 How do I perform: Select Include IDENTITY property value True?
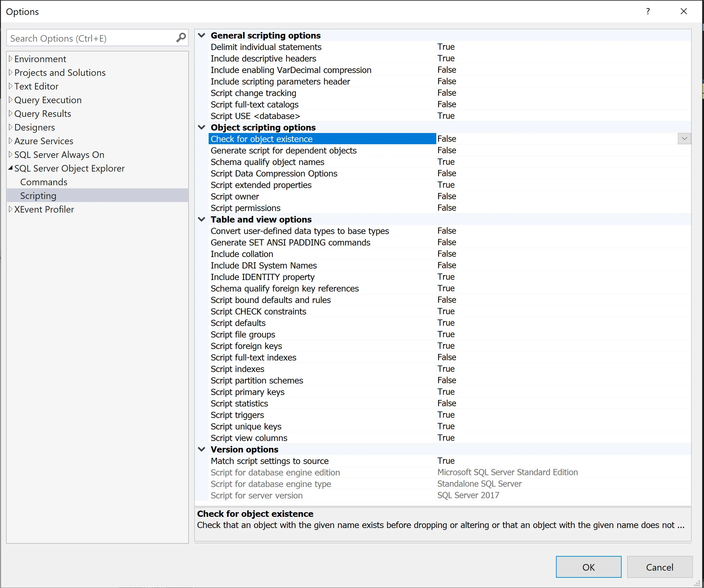tap(446, 277)
